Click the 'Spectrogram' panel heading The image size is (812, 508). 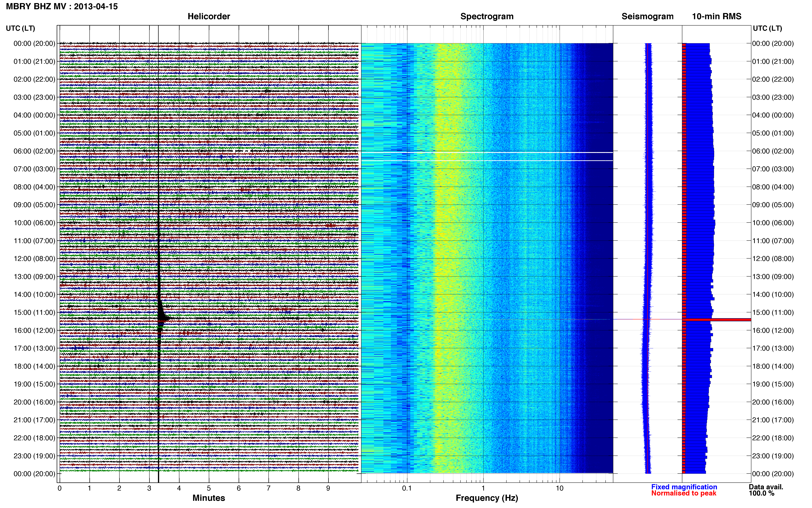coord(487,16)
